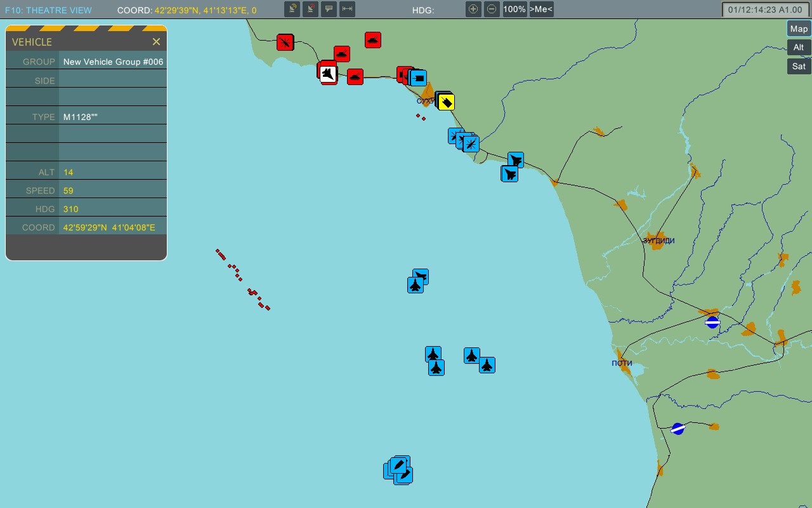812x508 pixels.
Task: Select the blue armored vehicle unit icon
Action: (418, 78)
